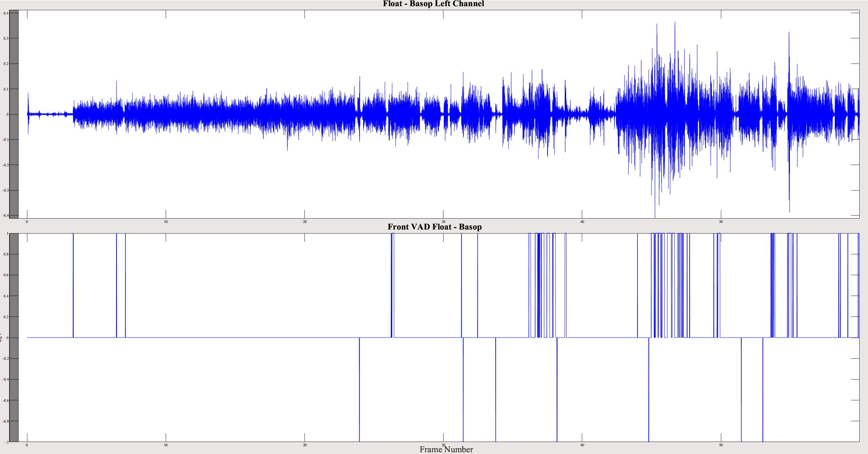Click the 0.8 y-tick label on VAD plot
868x454 pixels.
click(6, 254)
